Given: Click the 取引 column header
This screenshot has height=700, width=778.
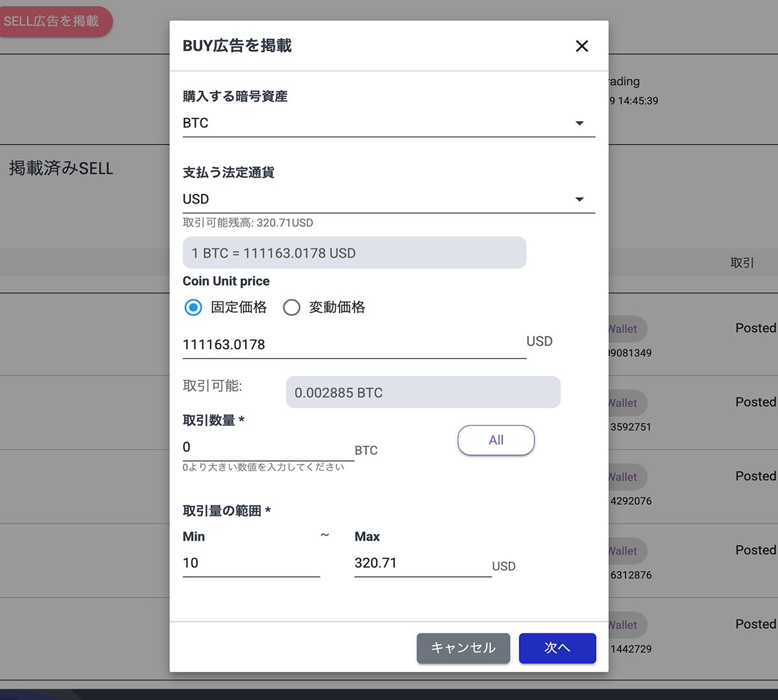Looking at the screenshot, I should tap(742, 263).
